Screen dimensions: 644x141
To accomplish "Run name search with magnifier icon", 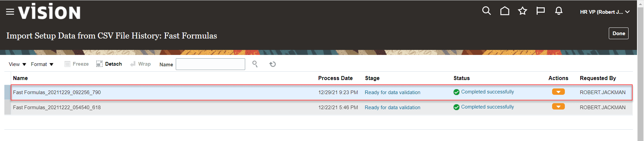I will click(x=255, y=64).
